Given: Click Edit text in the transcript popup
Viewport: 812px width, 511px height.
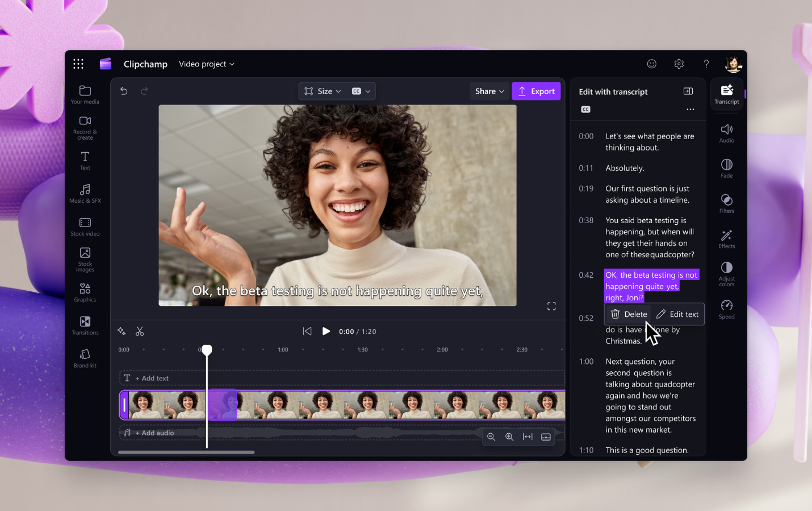Looking at the screenshot, I should coord(677,314).
